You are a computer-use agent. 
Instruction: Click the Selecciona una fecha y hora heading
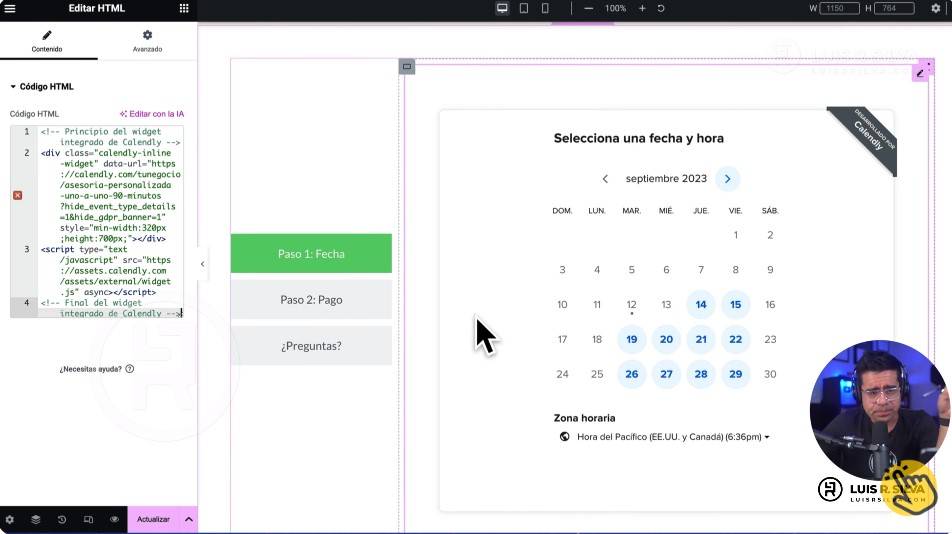click(x=639, y=138)
